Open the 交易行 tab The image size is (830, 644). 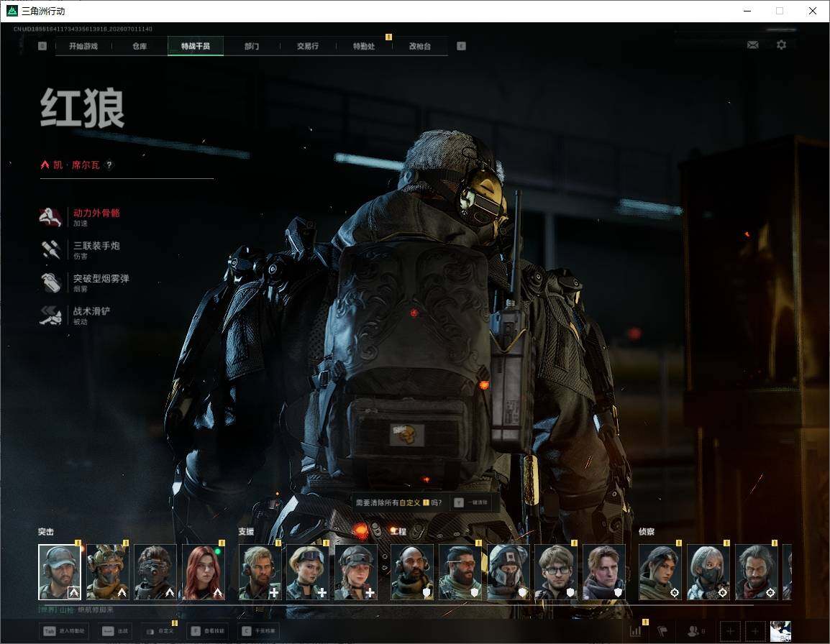[x=308, y=46]
